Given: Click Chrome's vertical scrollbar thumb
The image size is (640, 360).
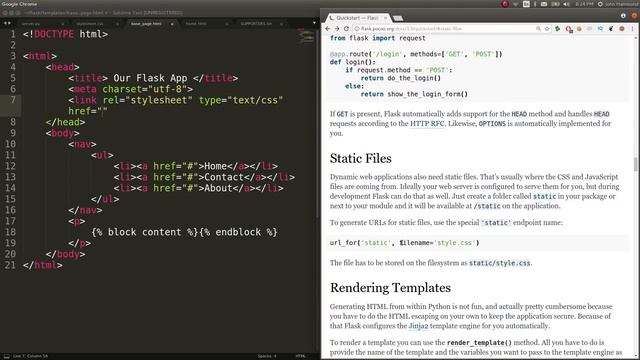Looking at the screenshot, I should point(636,164).
